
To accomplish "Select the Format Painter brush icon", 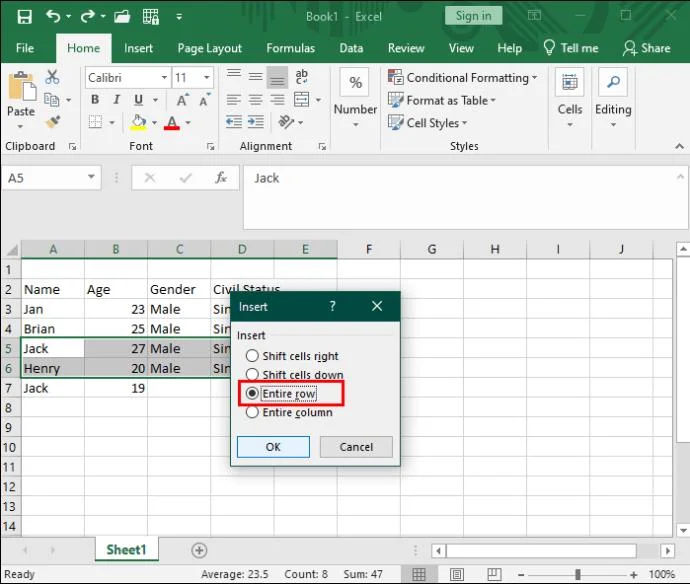I will point(52,121).
